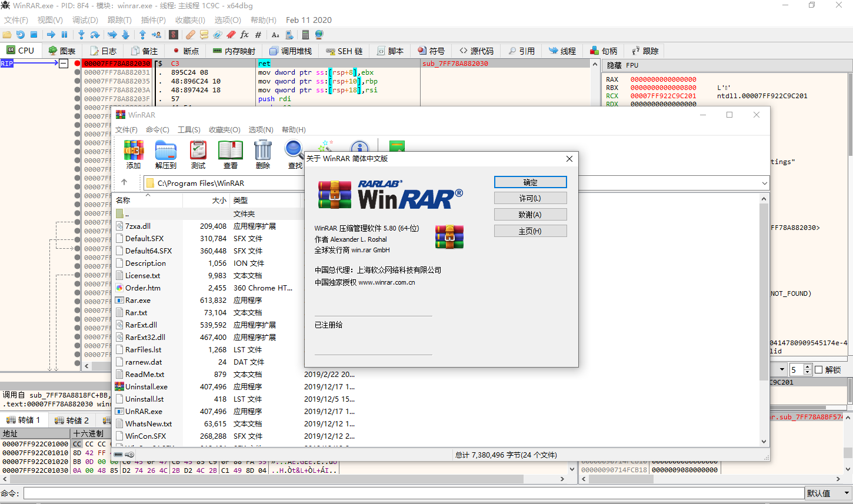Viewport: 853px width, 504px height.
Task: Click the execute till return icon
Action: pyautogui.click(x=142, y=35)
